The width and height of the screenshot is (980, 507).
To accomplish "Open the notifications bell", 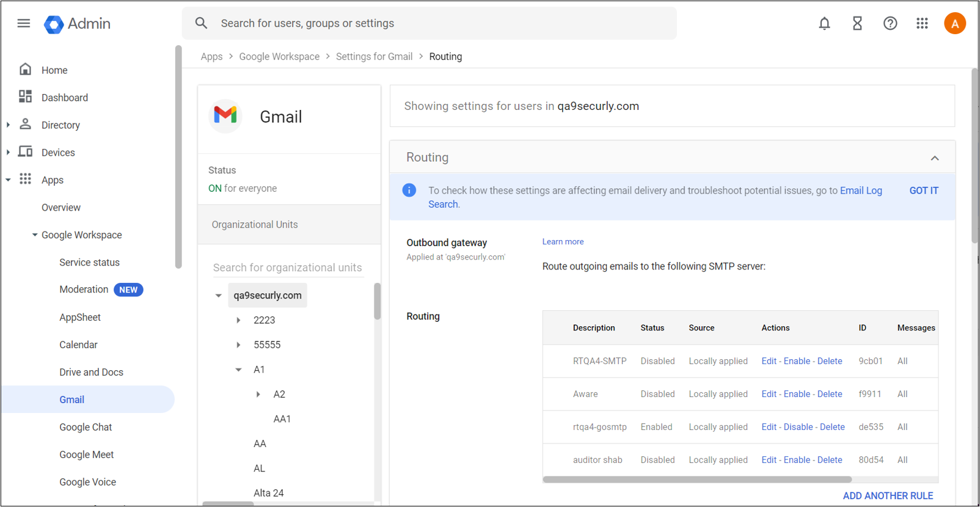I will pos(824,23).
